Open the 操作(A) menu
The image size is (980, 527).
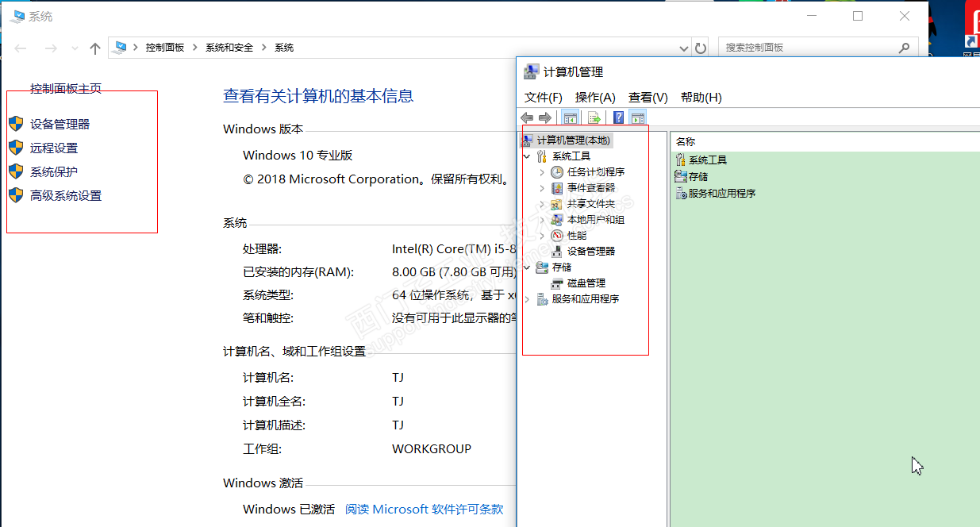(595, 98)
